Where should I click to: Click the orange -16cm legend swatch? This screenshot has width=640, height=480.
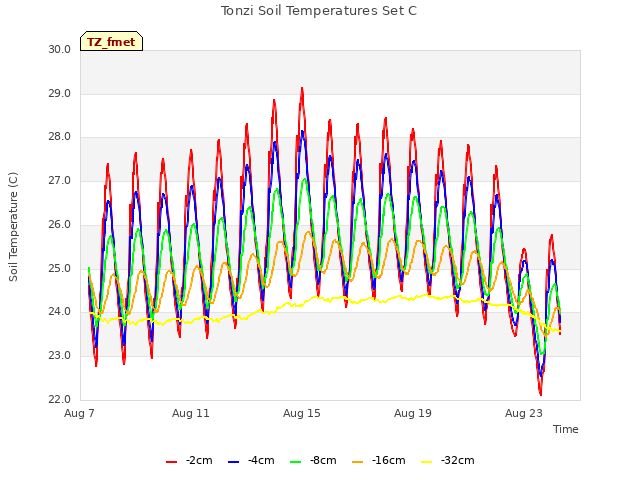tap(358, 462)
